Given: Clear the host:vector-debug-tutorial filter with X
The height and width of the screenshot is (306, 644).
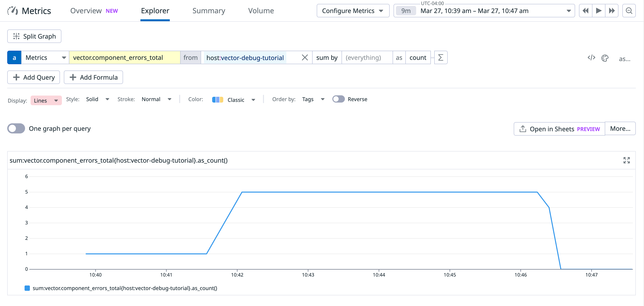Looking at the screenshot, I should 305,58.
